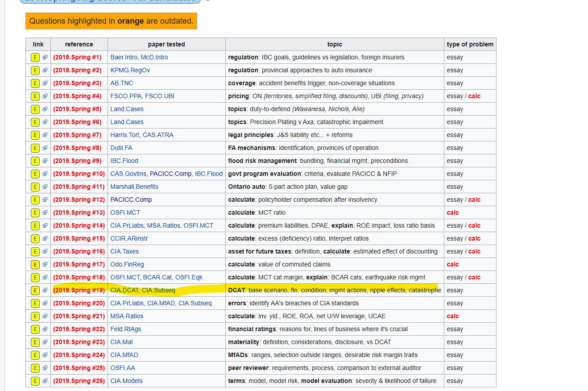Open the CAS.GovtIns link

[128, 174]
